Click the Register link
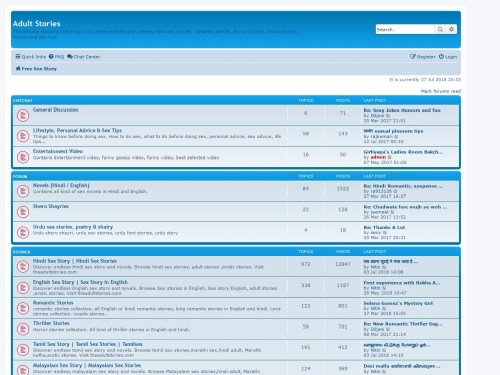This screenshot has width=500, height=375. click(423, 57)
